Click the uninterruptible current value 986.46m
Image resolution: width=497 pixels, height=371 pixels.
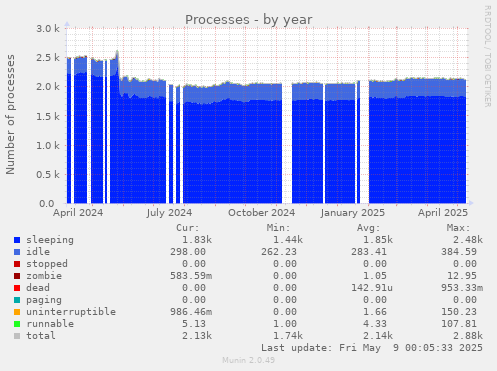click(x=191, y=312)
